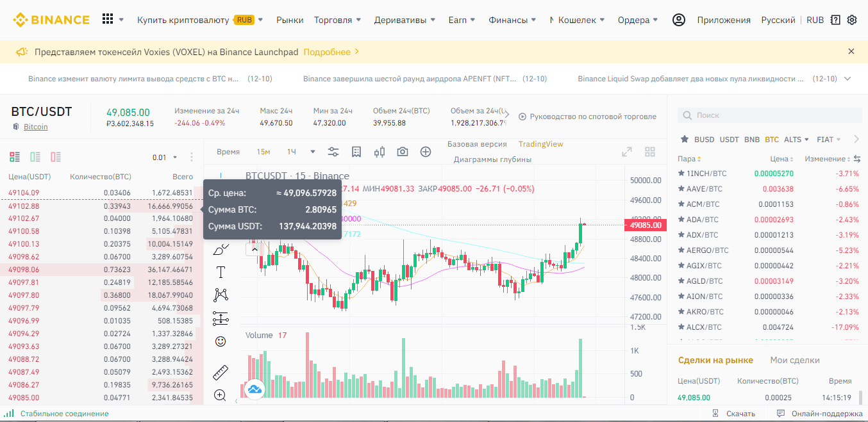Show only buy orders in order book
This screenshot has height=422, width=868.
click(x=35, y=157)
